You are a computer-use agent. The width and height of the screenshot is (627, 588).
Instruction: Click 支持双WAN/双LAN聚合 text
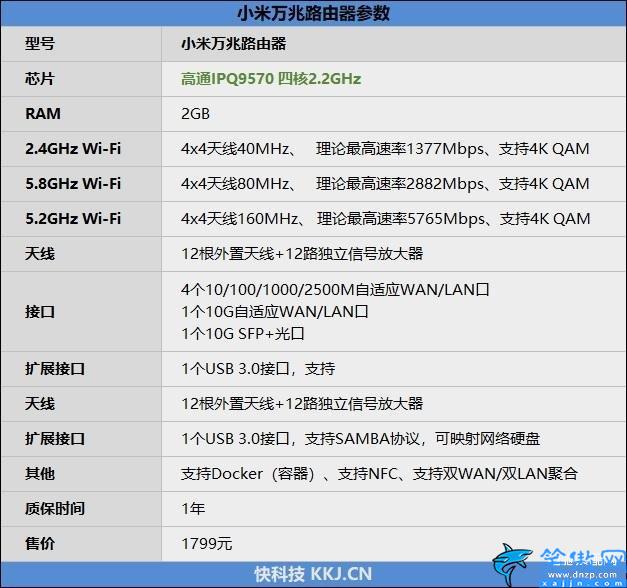(x=495, y=474)
